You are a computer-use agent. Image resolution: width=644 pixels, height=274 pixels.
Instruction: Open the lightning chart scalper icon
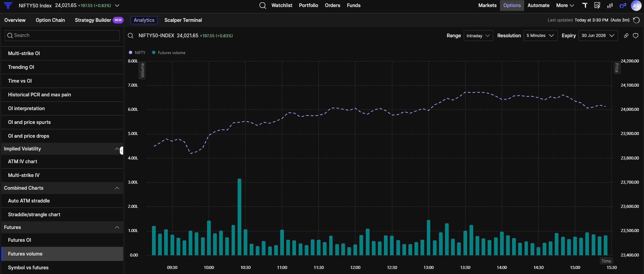tap(597, 5)
